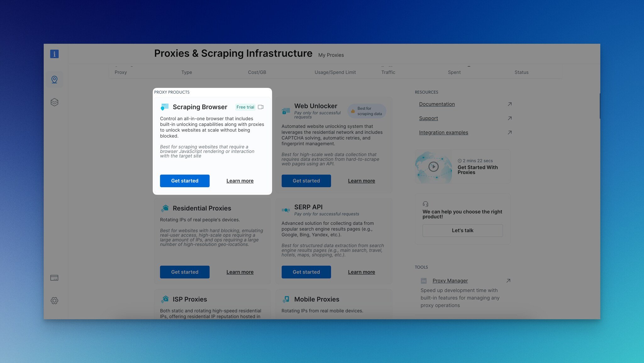
Task: Click Learn more for Web Unlocker
Action: 361,181
